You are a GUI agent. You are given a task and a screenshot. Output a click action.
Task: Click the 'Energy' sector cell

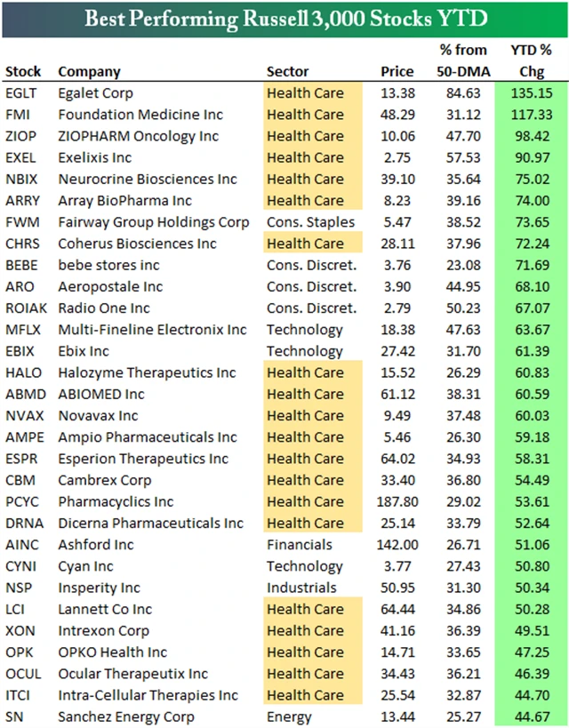(289, 716)
